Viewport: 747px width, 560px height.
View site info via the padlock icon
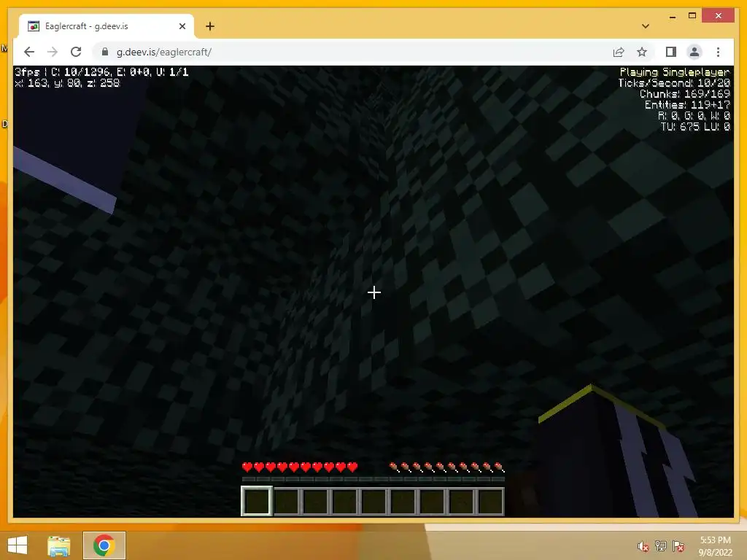(x=105, y=52)
